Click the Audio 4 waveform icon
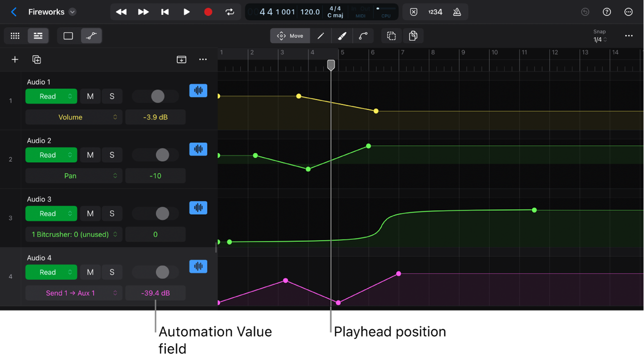The height and width of the screenshot is (362, 644). click(198, 267)
